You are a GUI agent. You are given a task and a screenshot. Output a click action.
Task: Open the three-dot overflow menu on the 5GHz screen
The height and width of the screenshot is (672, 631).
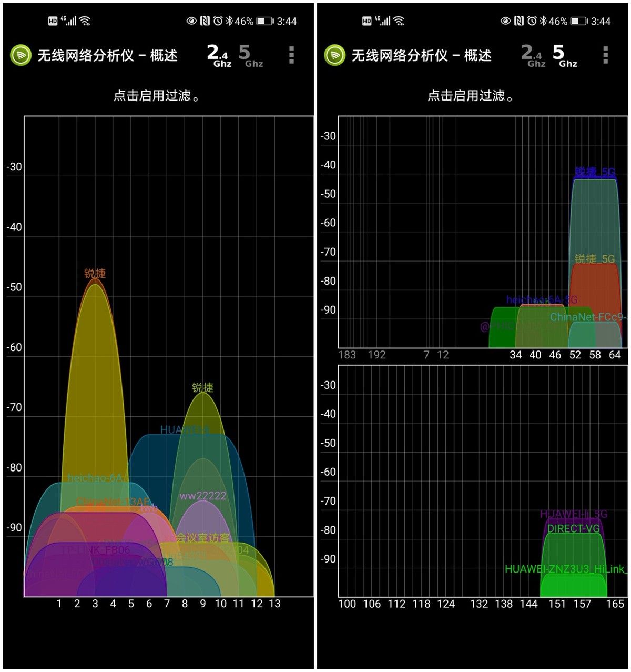click(605, 55)
